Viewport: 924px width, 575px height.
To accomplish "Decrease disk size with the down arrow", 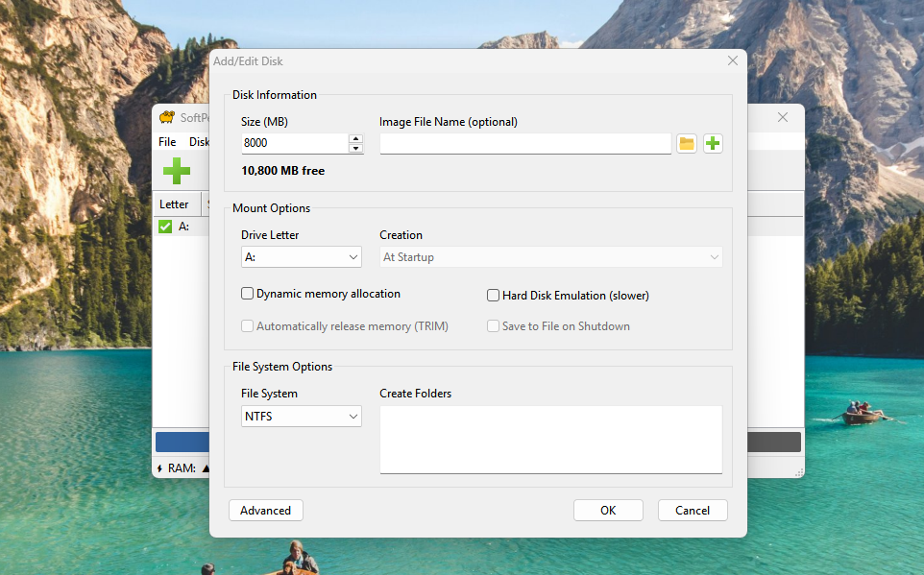I will point(355,149).
